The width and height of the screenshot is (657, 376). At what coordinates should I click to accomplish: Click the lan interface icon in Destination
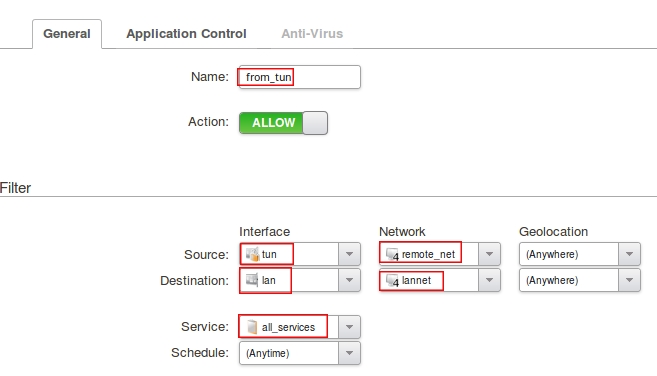click(x=252, y=280)
